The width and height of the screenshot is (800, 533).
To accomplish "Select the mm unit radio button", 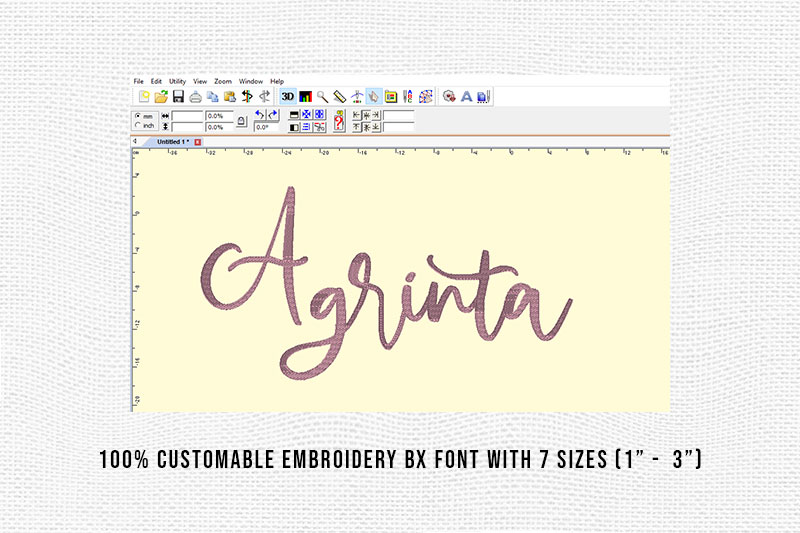I will pyautogui.click(x=137, y=116).
